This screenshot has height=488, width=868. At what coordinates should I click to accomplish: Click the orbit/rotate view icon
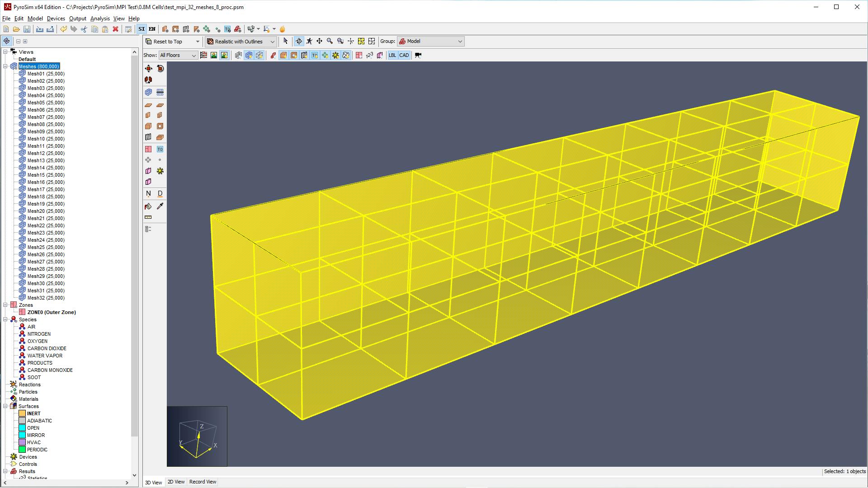point(300,41)
